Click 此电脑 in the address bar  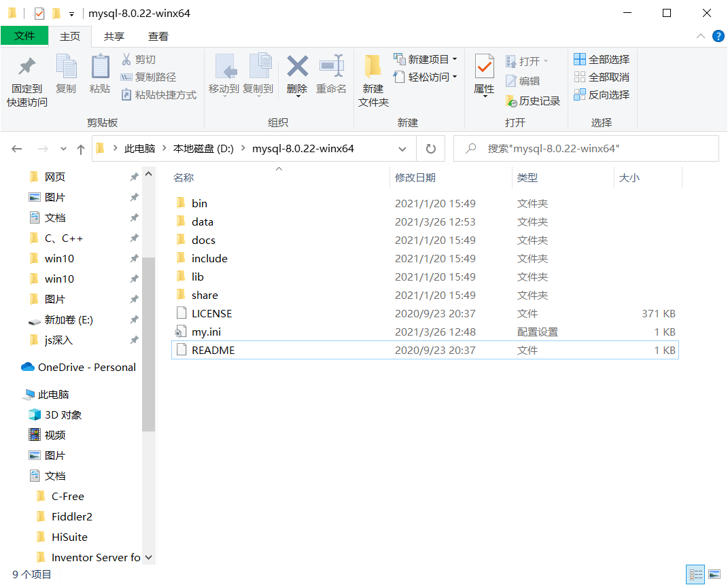140,149
